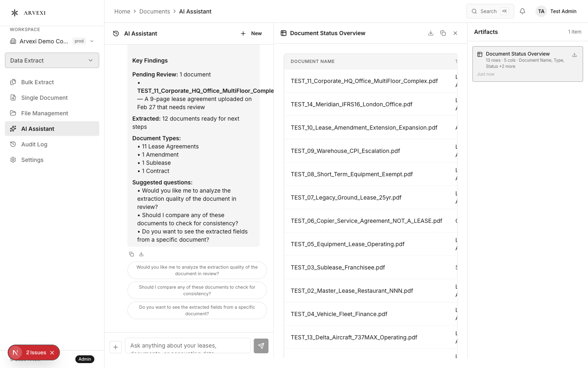Send message using the paper plane icon

[261, 346]
